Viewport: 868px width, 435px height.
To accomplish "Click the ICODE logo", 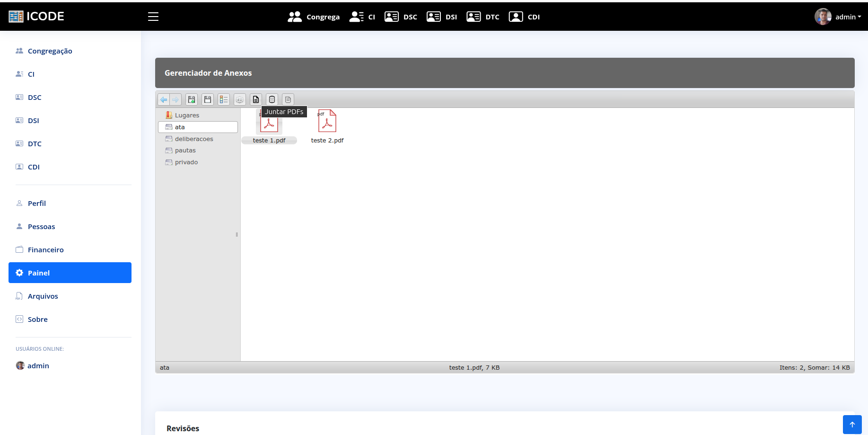I will click(x=36, y=16).
